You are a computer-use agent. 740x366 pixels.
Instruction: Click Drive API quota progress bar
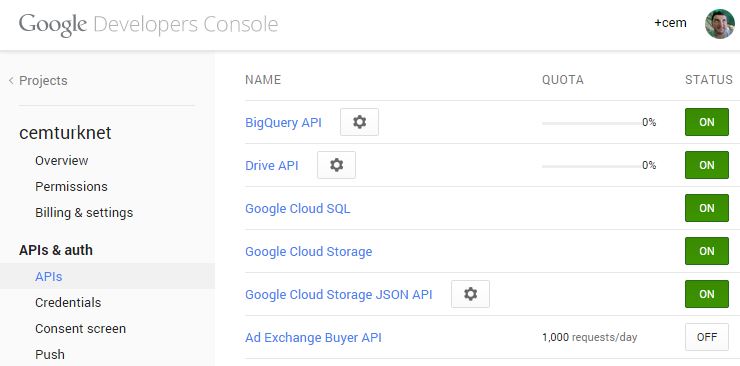click(x=592, y=166)
